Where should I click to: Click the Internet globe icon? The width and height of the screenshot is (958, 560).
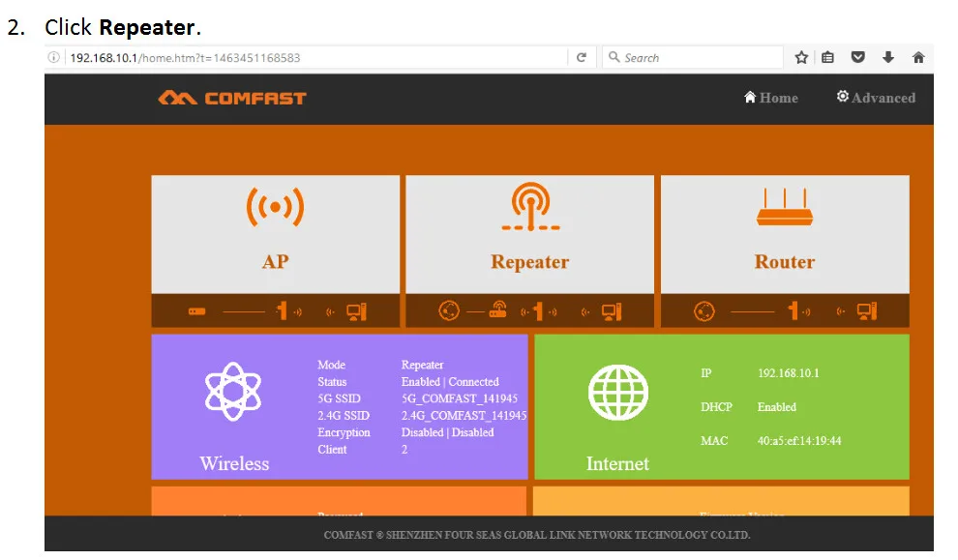617,392
